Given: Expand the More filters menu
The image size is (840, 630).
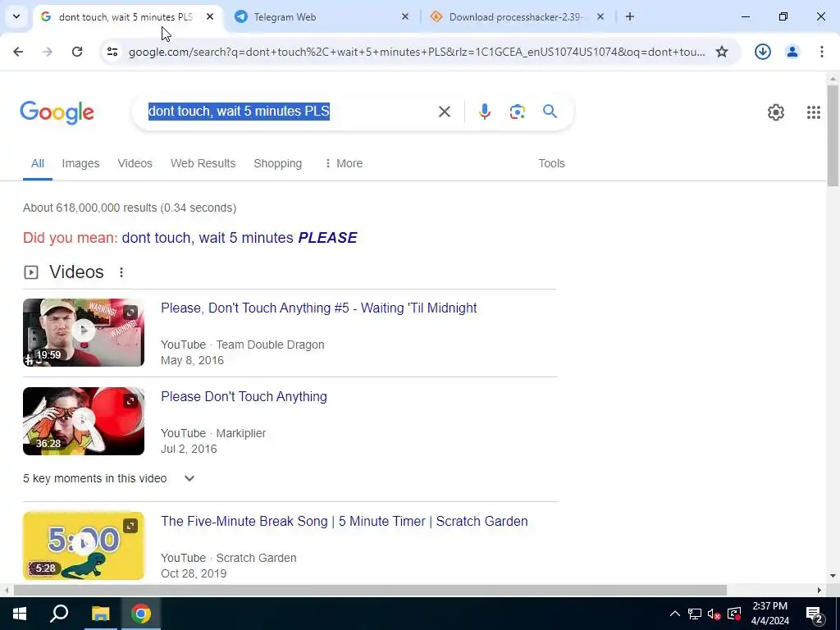Looking at the screenshot, I should (344, 163).
